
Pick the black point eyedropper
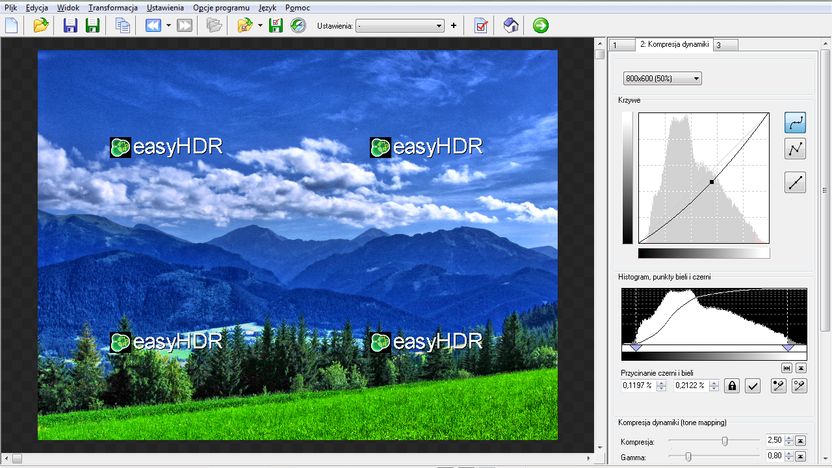[x=778, y=386]
